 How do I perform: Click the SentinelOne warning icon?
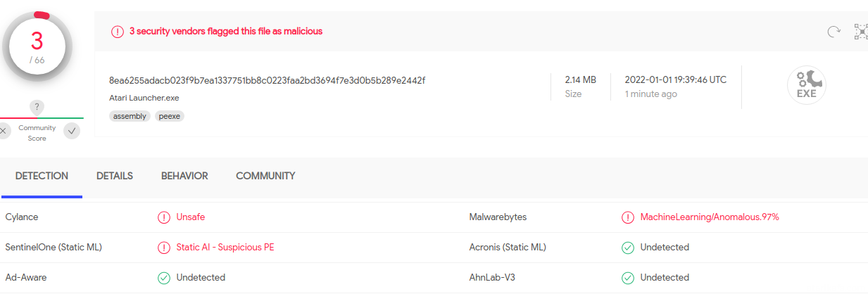[164, 248]
